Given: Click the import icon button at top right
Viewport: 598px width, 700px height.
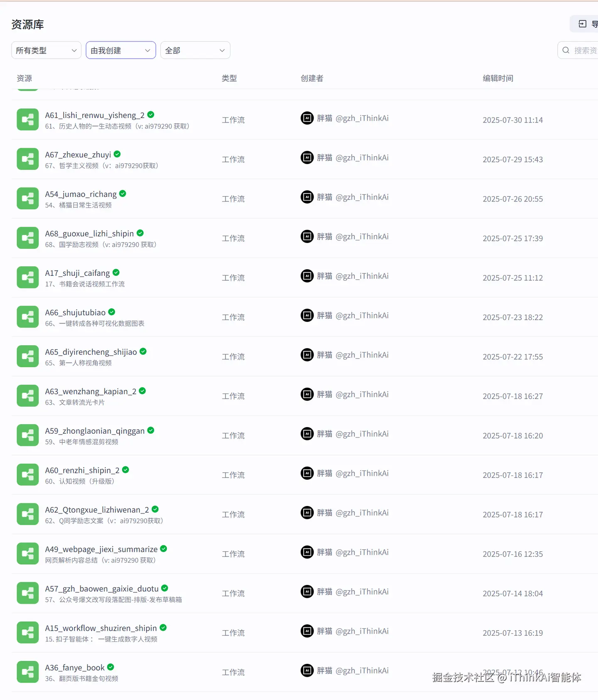Looking at the screenshot, I should click(583, 24).
